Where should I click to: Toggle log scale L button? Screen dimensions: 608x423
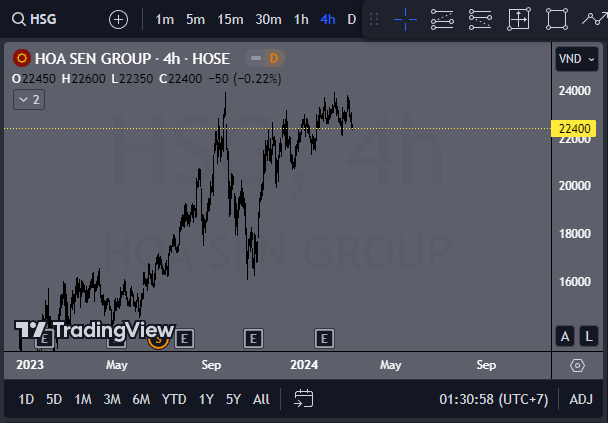(x=589, y=336)
